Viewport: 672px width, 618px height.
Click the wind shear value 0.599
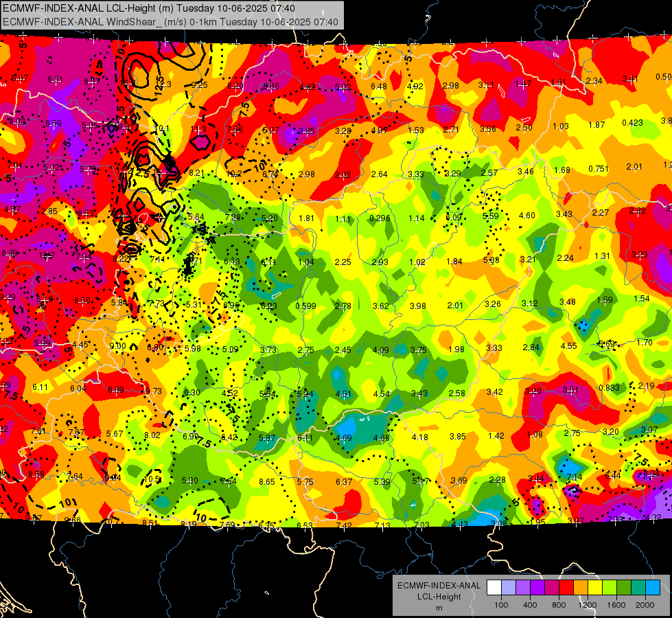click(x=305, y=306)
